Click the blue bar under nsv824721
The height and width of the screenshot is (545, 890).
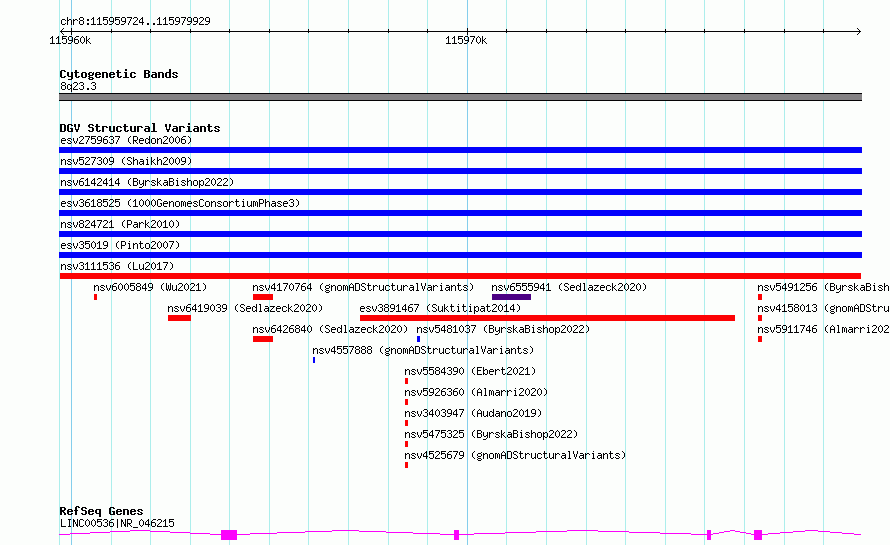[460, 234]
